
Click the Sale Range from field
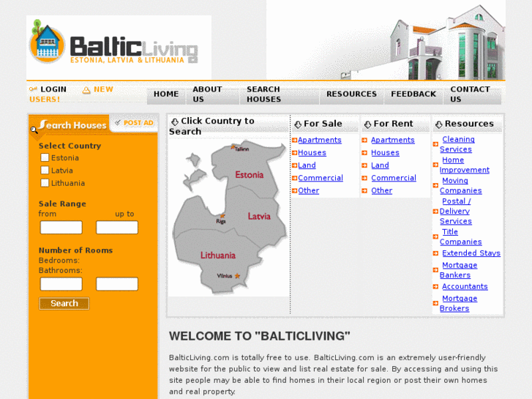[x=61, y=227]
